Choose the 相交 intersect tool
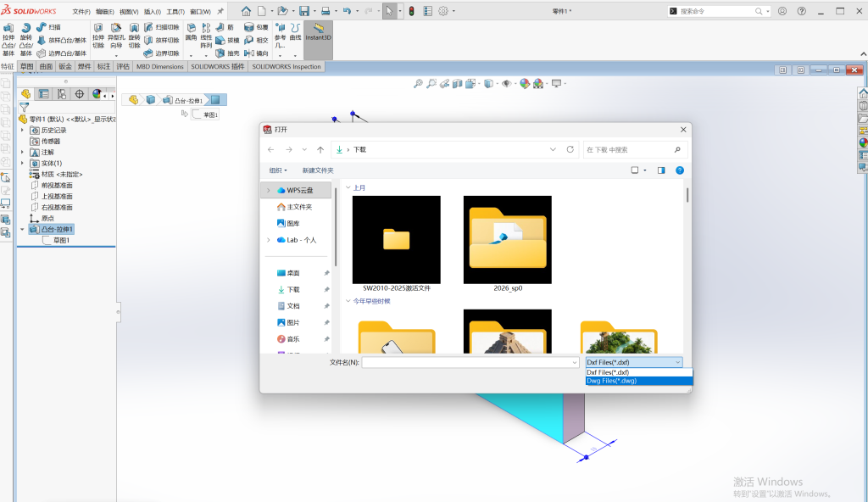868x502 pixels. pyautogui.click(x=256, y=41)
